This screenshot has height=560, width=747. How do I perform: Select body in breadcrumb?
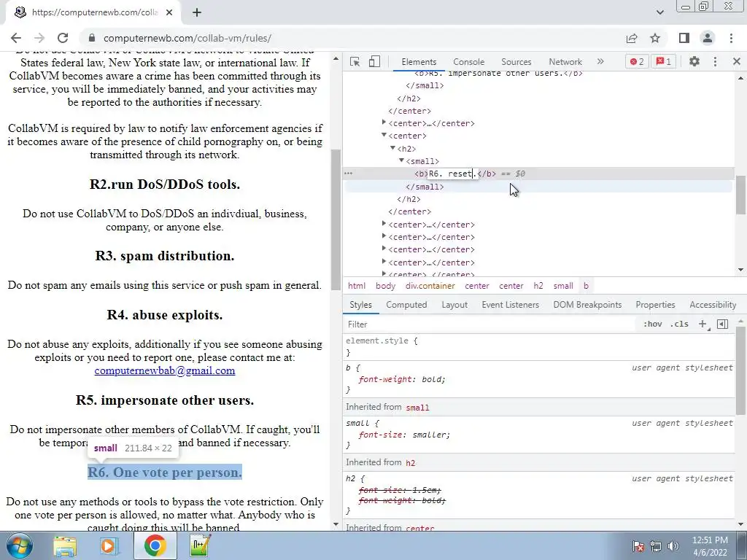(x=385, y=286)
